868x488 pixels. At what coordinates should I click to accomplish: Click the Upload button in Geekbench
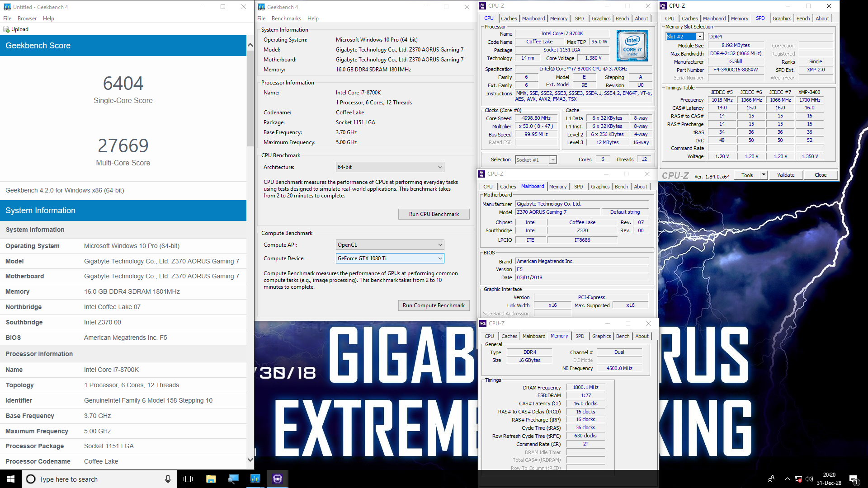pos(16,29)
